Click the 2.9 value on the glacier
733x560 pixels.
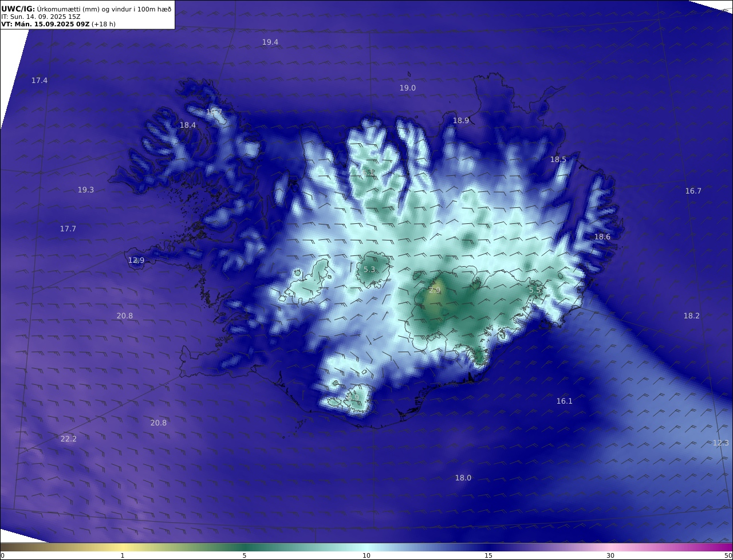pyautogui.click(x=435, y=290)
